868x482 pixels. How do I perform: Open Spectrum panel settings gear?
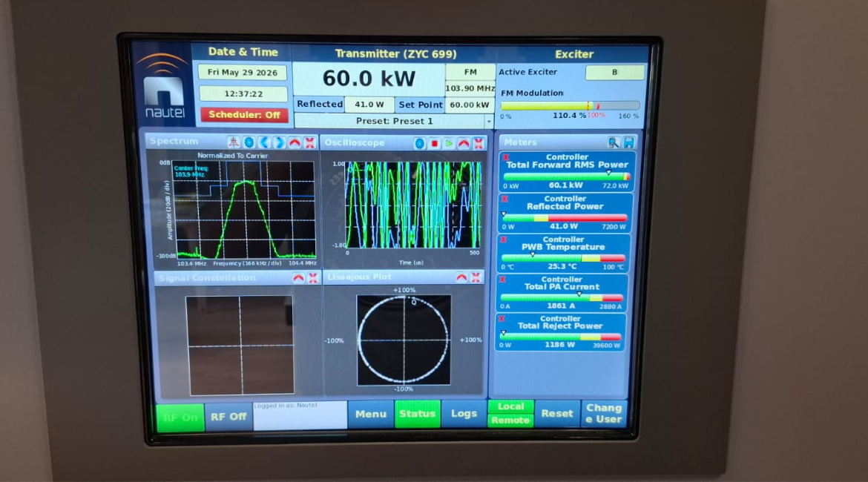click(249, 142)
